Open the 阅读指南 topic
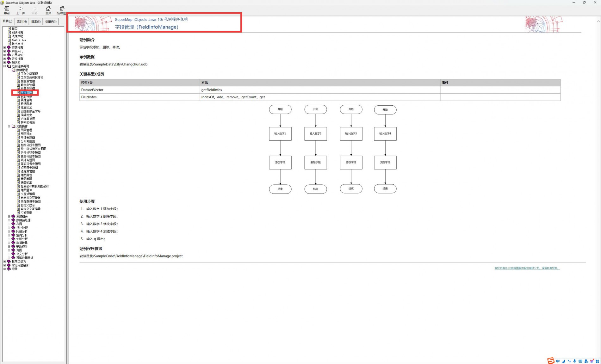Screen dimensions: 601x364 (17, 32)
